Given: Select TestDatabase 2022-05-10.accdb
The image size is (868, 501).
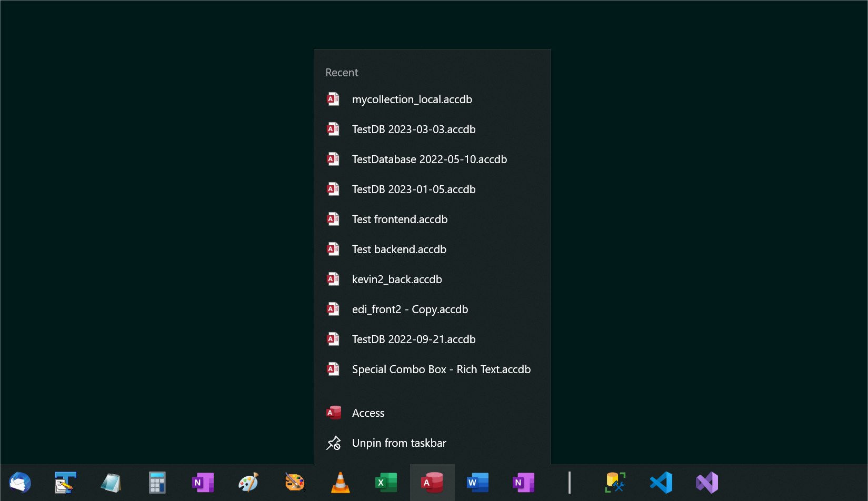Looking at the screenshot, I should [429, 159].
